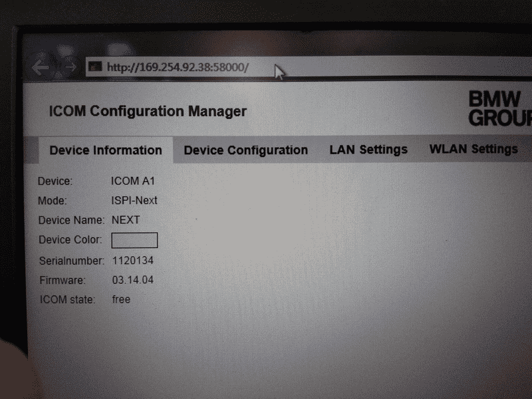Click the ICOM state: label
Viewport: 532px width, 399px height.
click(68, 300)
